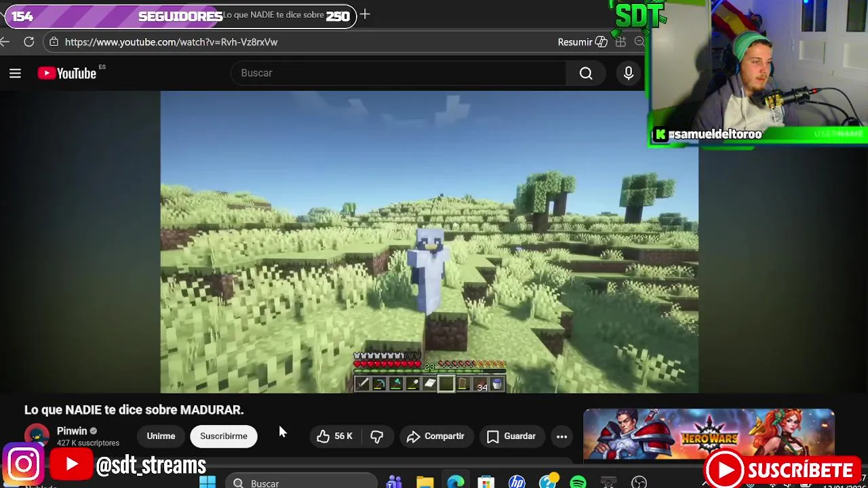Launch Microsoft Teams from the taskbar
The image size is (868, 488).
[x=394, y=482]
